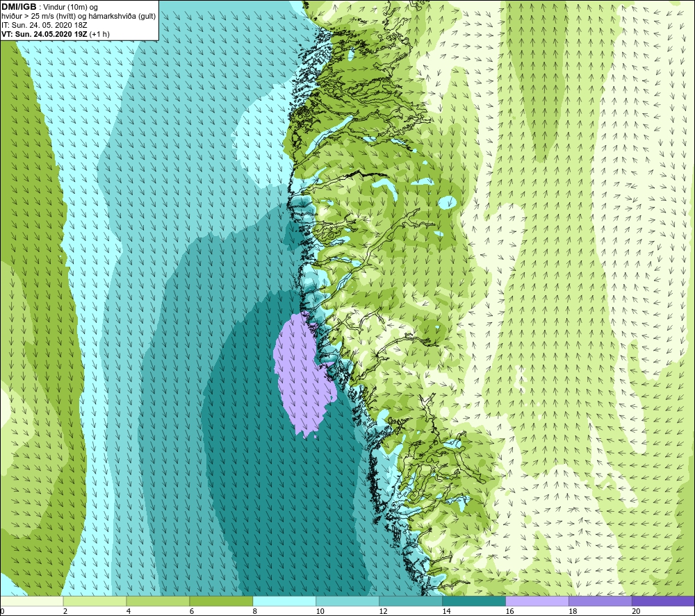This screenshot has height=616, width=695.
Task: Click the 6–8 m/s olive green legend swatch
Action: 221,601
